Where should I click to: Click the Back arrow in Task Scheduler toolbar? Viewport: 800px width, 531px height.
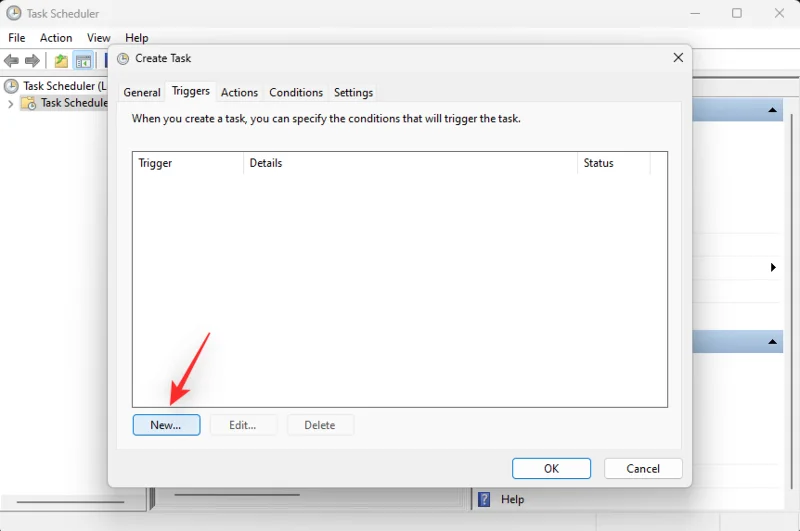(x=11, y=61)
